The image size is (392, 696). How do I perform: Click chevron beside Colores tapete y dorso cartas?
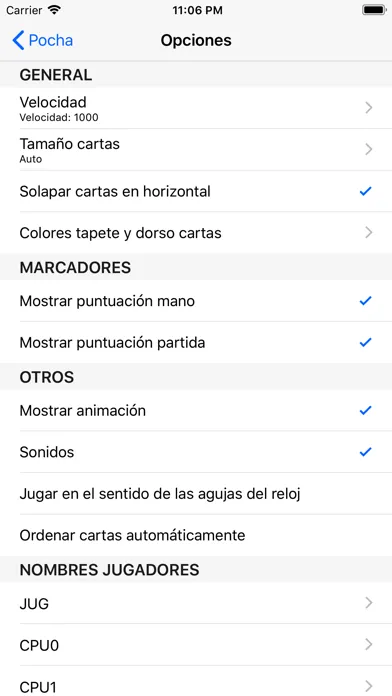[x=368, y=233]
